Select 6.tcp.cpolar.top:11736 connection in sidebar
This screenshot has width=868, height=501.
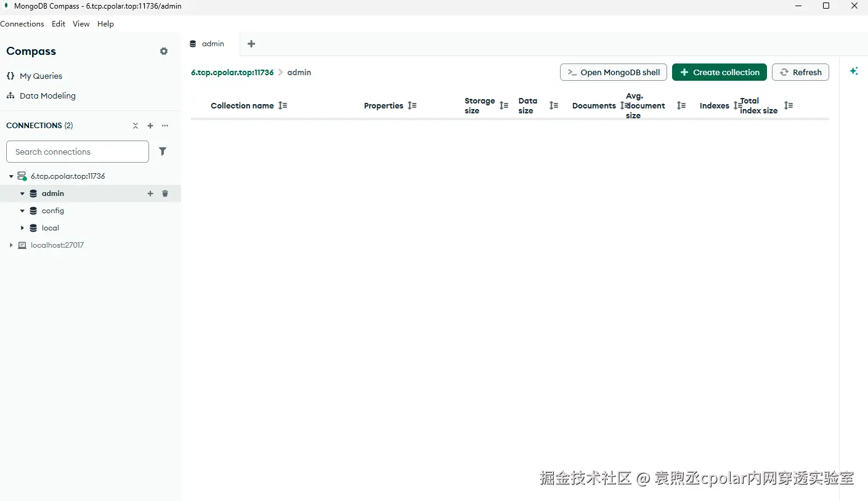coord(68,176)
